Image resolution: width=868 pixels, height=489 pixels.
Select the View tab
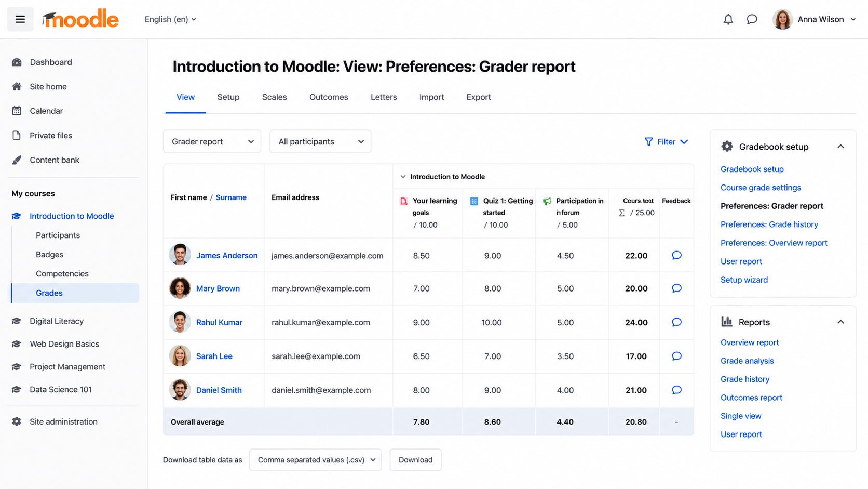pos(186,97)
